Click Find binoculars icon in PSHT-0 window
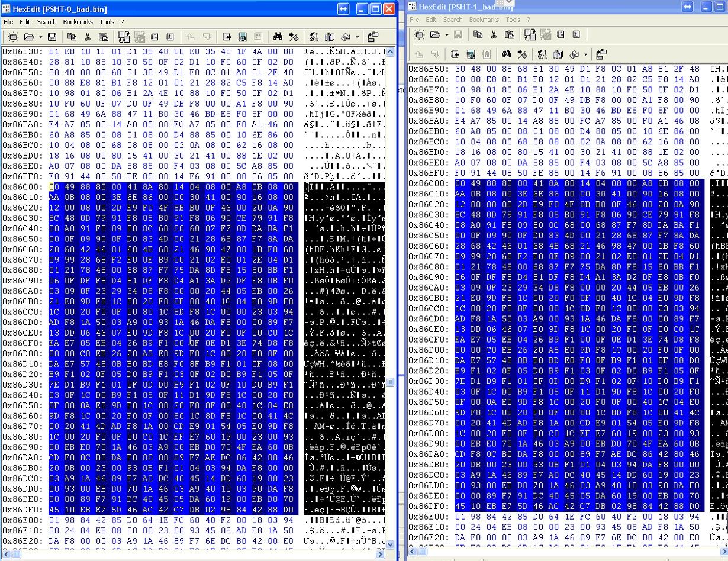This screenshot has height=561, width=728. (x=278, y=37)
